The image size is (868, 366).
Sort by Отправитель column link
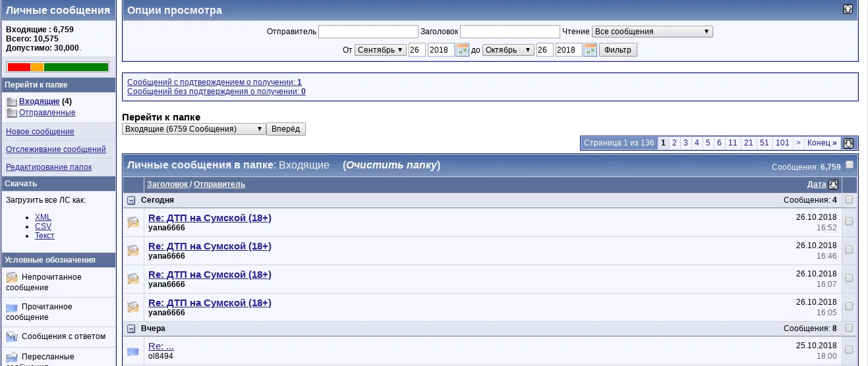(219, 184)
